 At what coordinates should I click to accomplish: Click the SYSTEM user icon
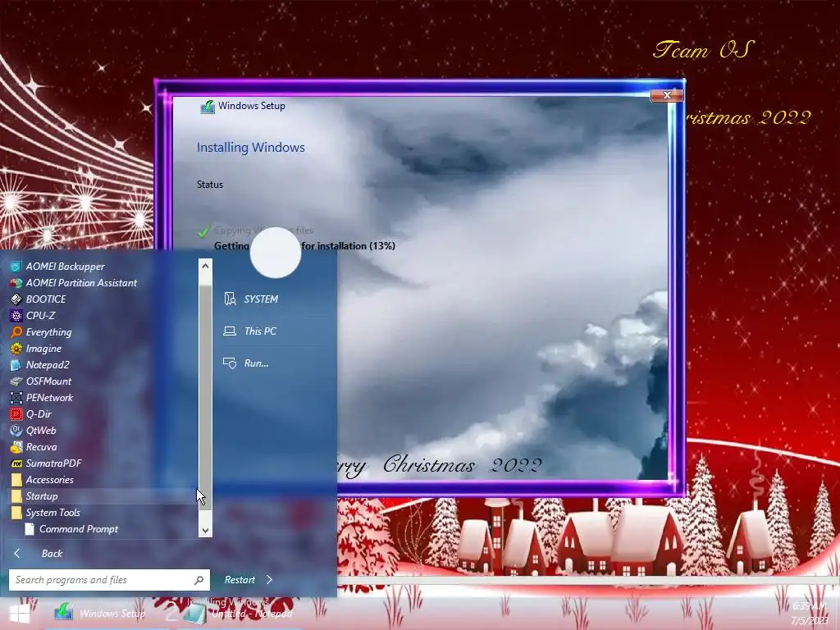click(x=230, y=299)
